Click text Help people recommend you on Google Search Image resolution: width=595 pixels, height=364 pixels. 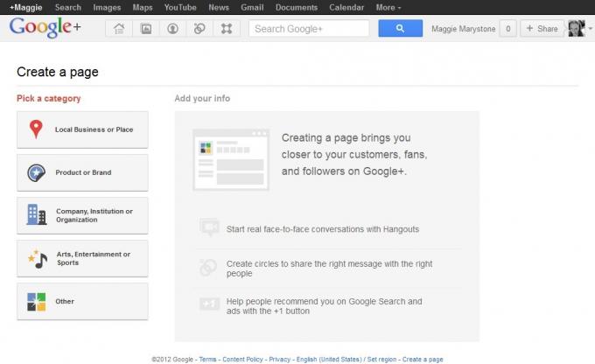click(324, 306)
